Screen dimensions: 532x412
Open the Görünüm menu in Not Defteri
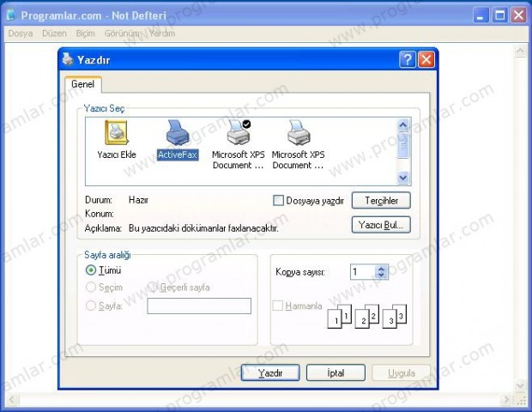pyautogui.click(x=122, y=33)
